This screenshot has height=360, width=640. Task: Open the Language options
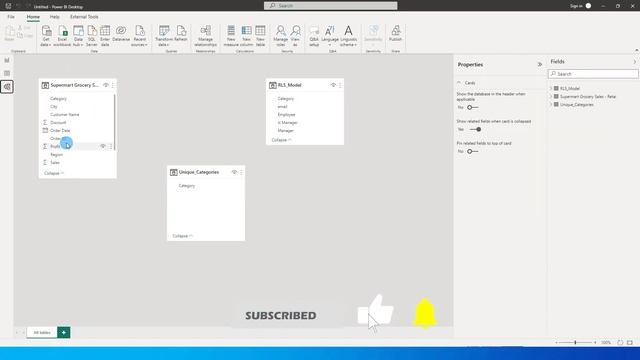(330, 36)
